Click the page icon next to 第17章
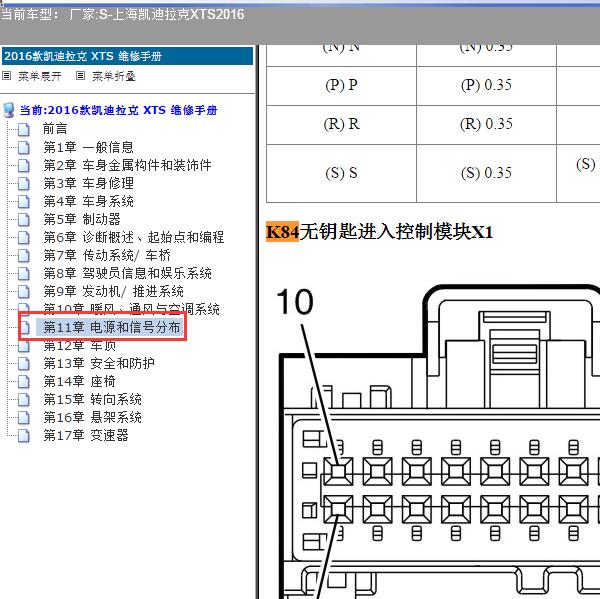Image resolution: width=600 pixels, height=599 pixels. click(x=24, y=436)
